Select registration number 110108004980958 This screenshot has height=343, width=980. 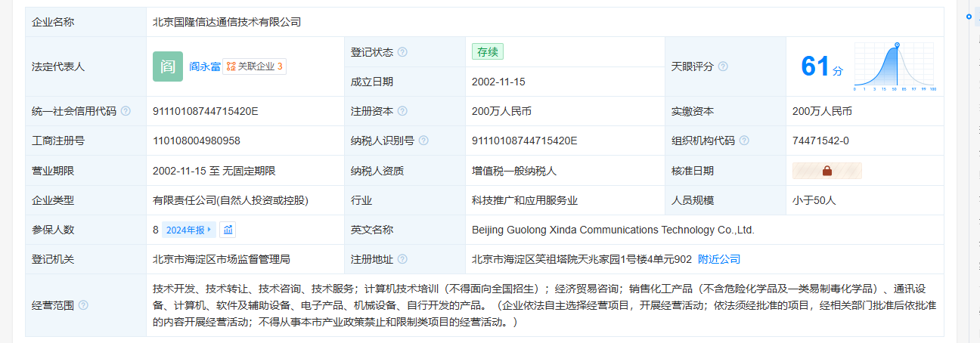tap(197, 141)
